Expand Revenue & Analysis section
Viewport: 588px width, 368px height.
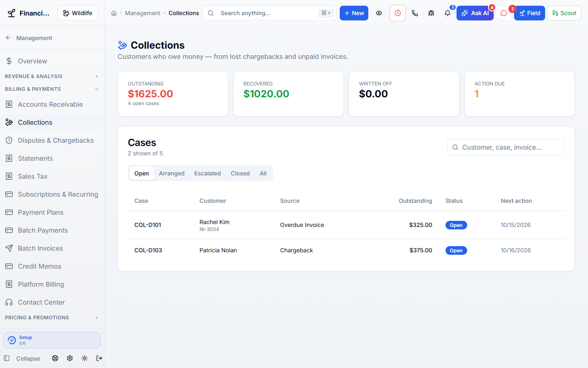(x=52, y=76)
